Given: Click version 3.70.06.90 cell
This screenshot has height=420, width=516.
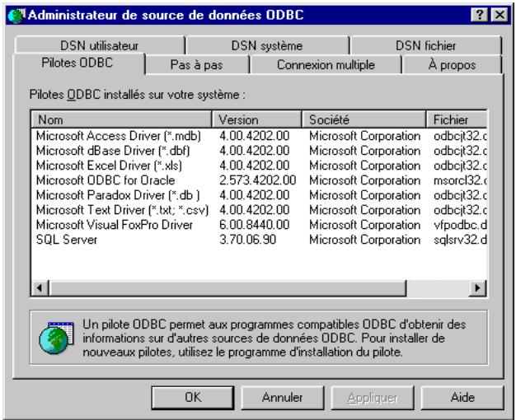Looking at the screenshot, I should 248,240.
